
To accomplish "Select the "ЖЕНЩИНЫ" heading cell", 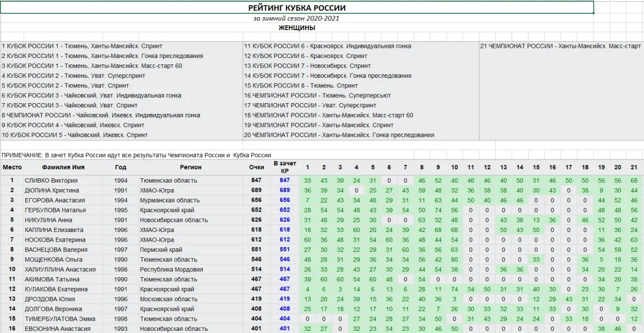I will click(x=297, y=28).
